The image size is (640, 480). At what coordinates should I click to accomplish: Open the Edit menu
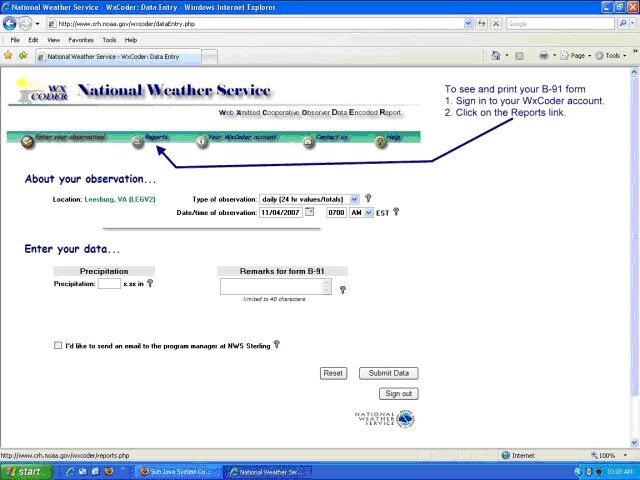[x=33, y=40]
